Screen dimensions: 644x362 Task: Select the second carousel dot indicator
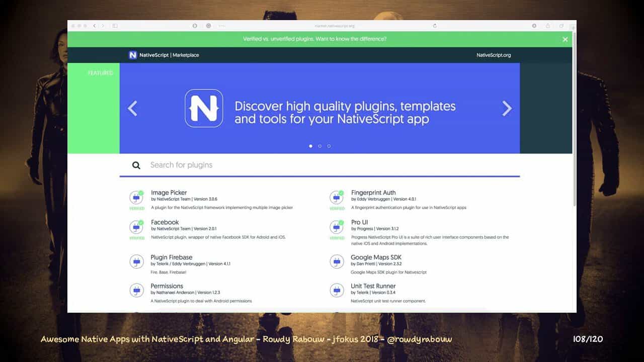tap(319, 146)
